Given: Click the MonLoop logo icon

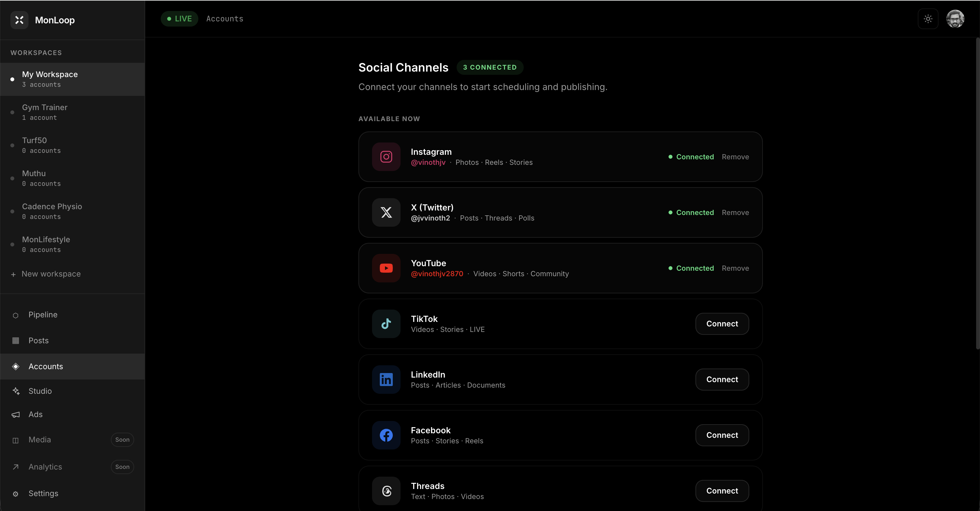Looking at the screenshot, I should pos(19,20).
